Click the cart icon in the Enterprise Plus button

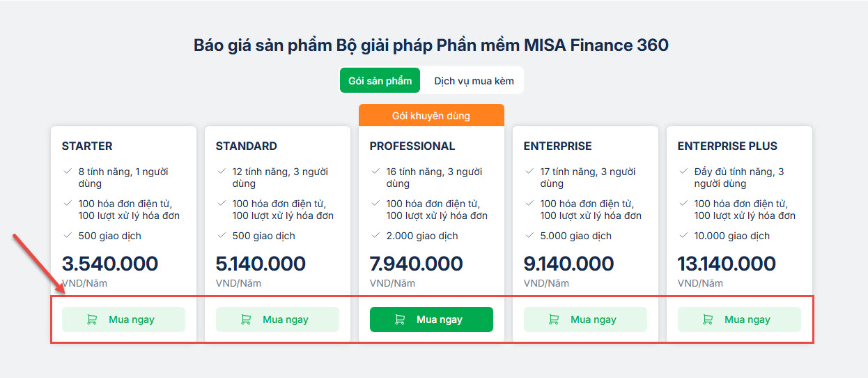click(707, 319)
